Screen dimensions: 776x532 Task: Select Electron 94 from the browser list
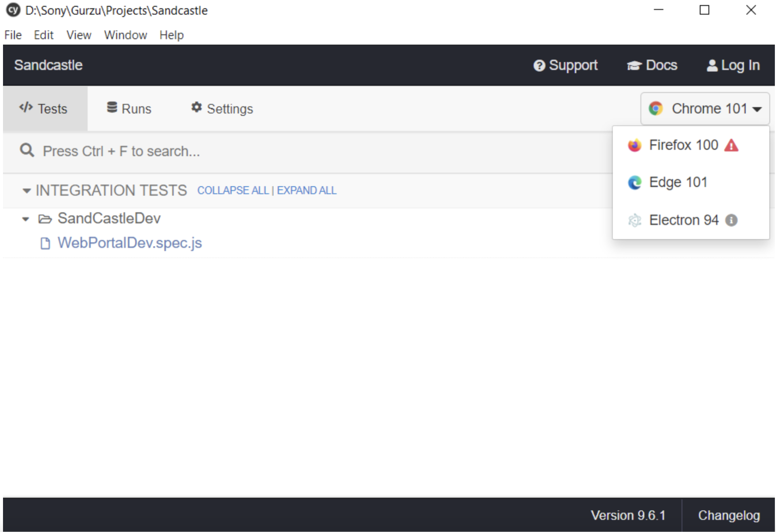point(690,220)
